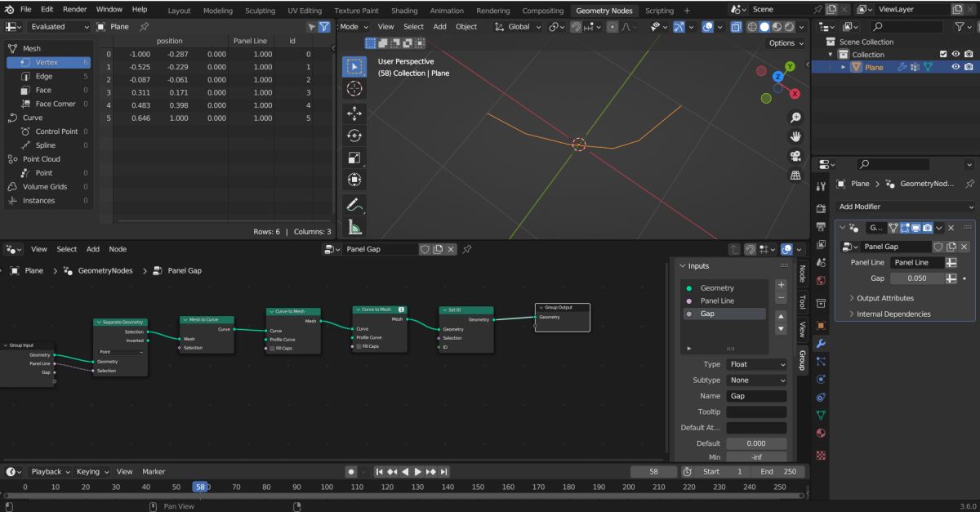Toggle Collection exclude checkbox in outliner
Image resolution: width=980 pixels, height=512 pixels.
(944, 55)
